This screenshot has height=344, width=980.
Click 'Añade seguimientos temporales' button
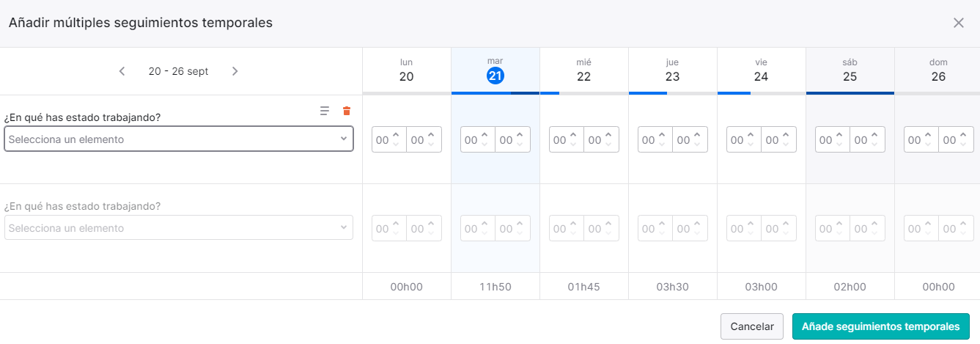click(881, 326)
